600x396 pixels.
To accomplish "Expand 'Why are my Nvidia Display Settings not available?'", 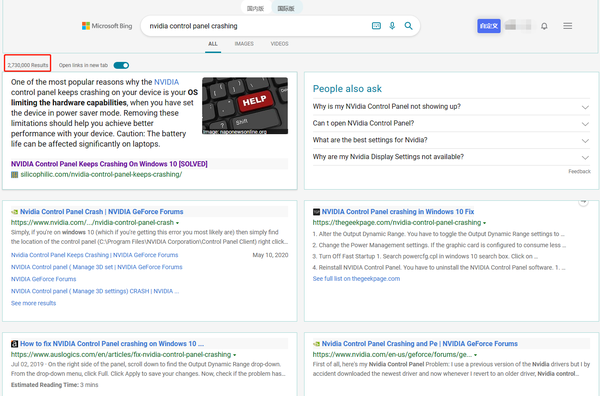I will click(x=451, y=157).
